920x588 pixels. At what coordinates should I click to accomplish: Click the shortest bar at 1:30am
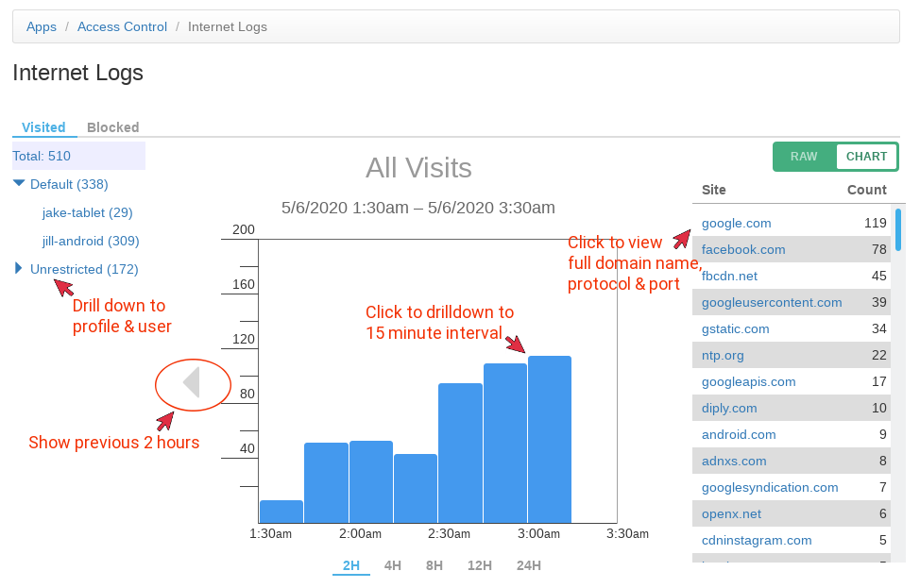(x=281, y=512)
